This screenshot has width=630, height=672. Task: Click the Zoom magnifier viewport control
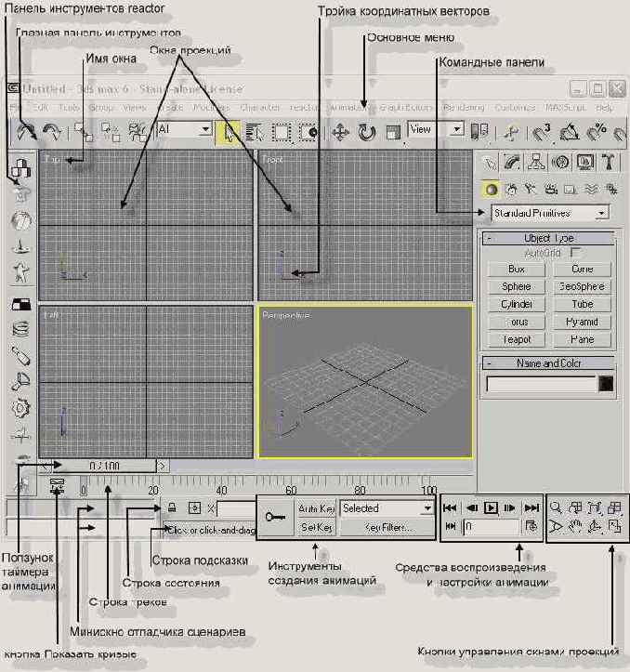point(556,507)
